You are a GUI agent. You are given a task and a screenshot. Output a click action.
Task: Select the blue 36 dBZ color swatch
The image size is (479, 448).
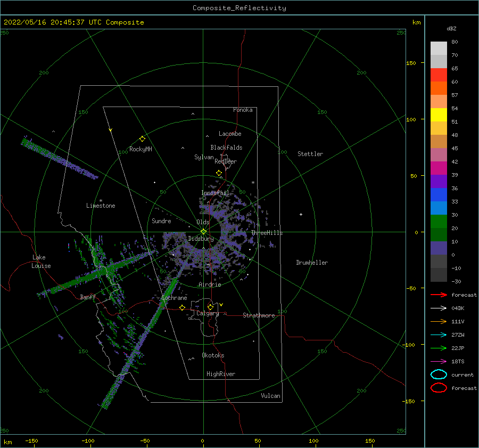coord(439,195)
